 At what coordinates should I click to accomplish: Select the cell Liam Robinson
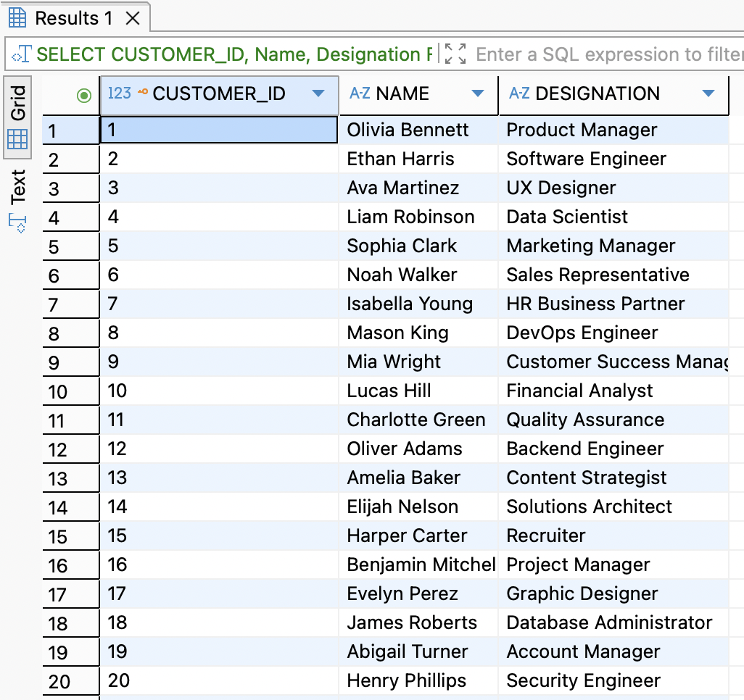point(418,217)
